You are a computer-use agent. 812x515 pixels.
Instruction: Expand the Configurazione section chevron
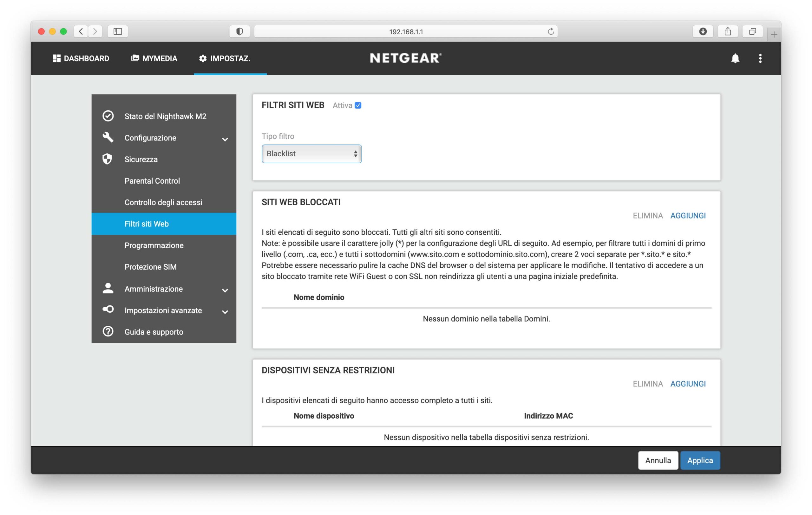click(x=225, y=139)
